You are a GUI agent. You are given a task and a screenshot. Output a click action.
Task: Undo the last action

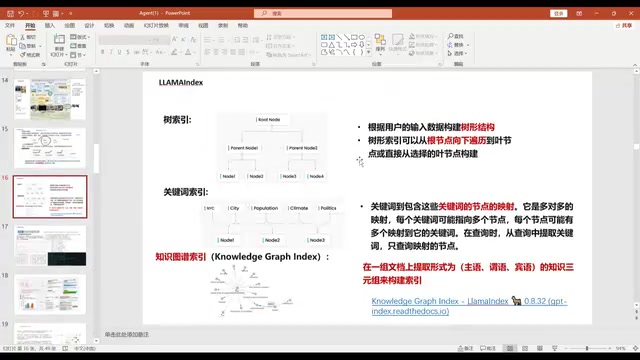tap(21, 13)
